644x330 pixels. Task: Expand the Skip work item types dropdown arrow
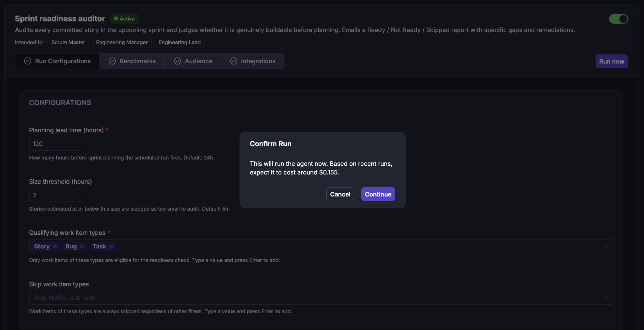click(x=607, y=298)
